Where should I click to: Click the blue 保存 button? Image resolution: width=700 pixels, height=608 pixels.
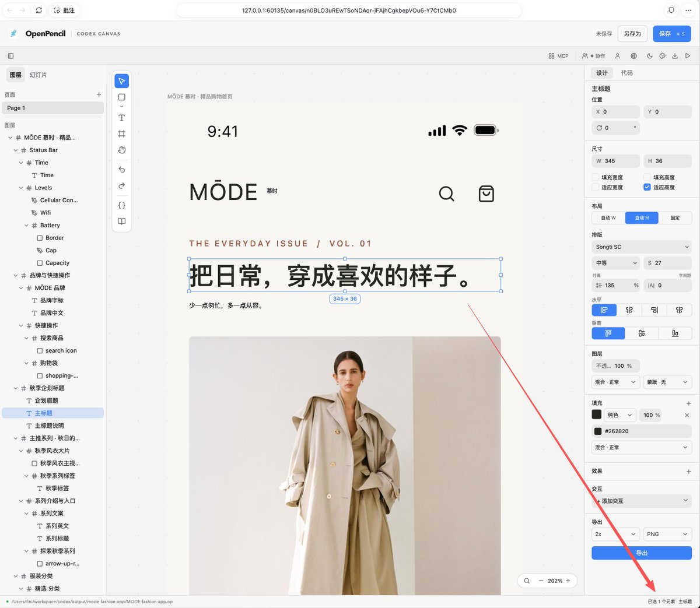672,34
